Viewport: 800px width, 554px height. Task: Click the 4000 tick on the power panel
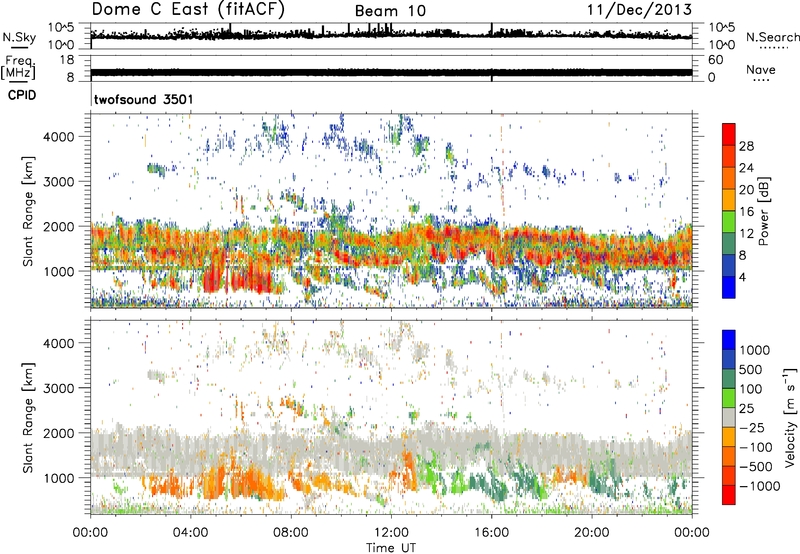(x=59, y=137)
